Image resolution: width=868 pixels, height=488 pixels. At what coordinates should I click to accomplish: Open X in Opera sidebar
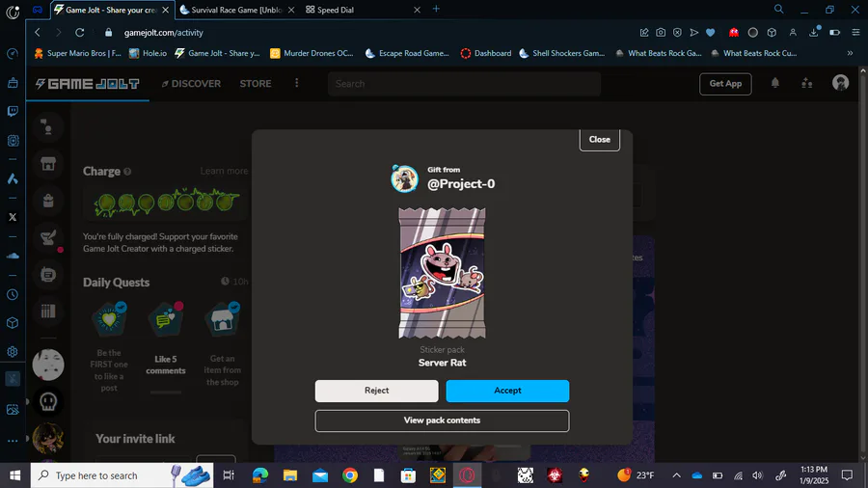13,217
